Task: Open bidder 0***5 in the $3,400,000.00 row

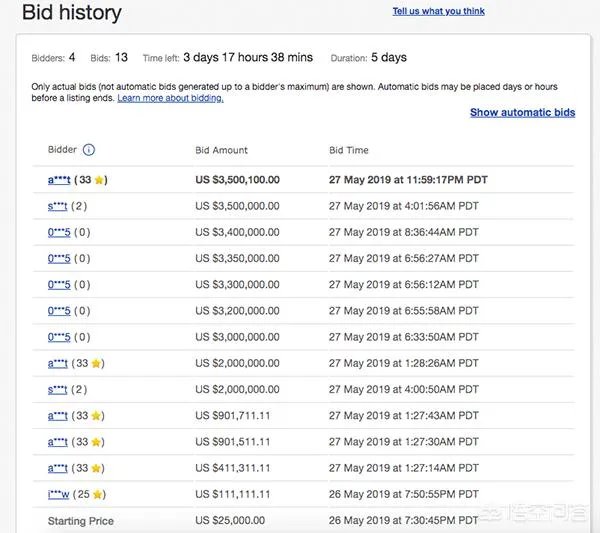Action: (x=57, y=232)
